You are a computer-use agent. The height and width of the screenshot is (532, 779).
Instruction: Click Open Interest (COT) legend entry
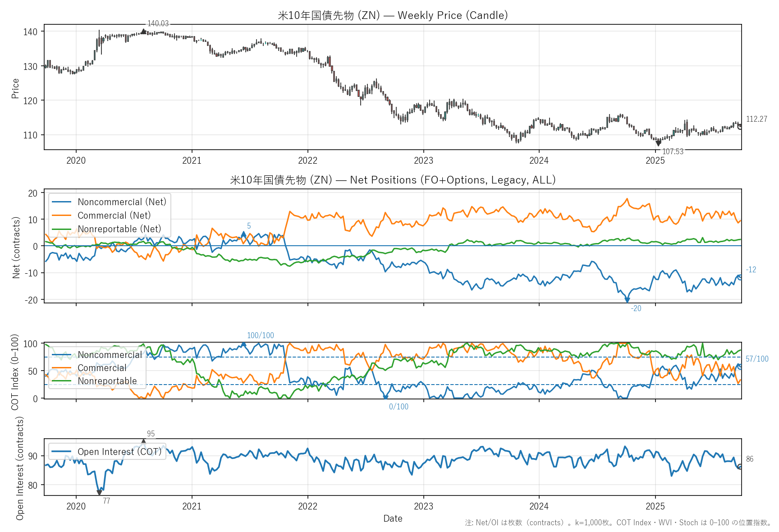tap(119, 452)
